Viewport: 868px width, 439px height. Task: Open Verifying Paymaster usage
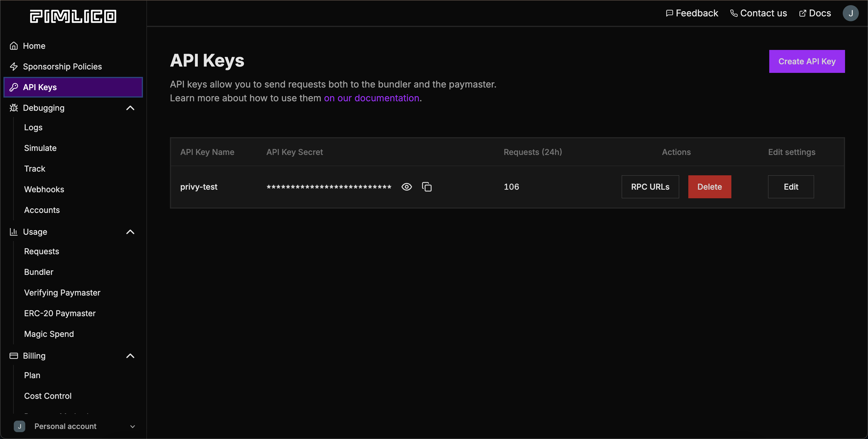tap(62, 292)
